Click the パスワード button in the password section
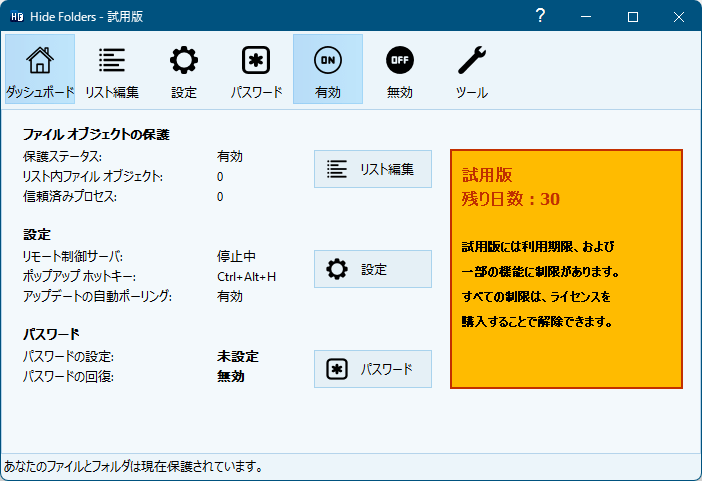The image size is (702, 481). pyautogui.click(x=373, y=369)
